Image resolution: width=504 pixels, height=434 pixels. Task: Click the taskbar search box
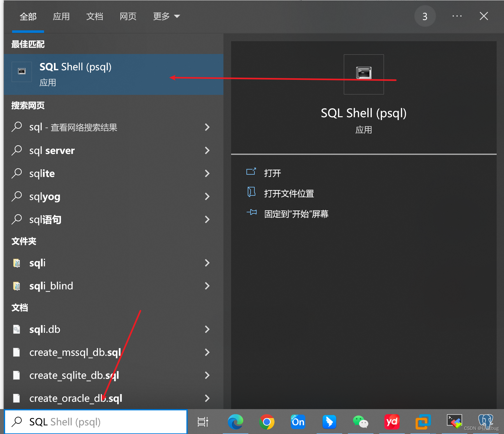click(95, 422)
